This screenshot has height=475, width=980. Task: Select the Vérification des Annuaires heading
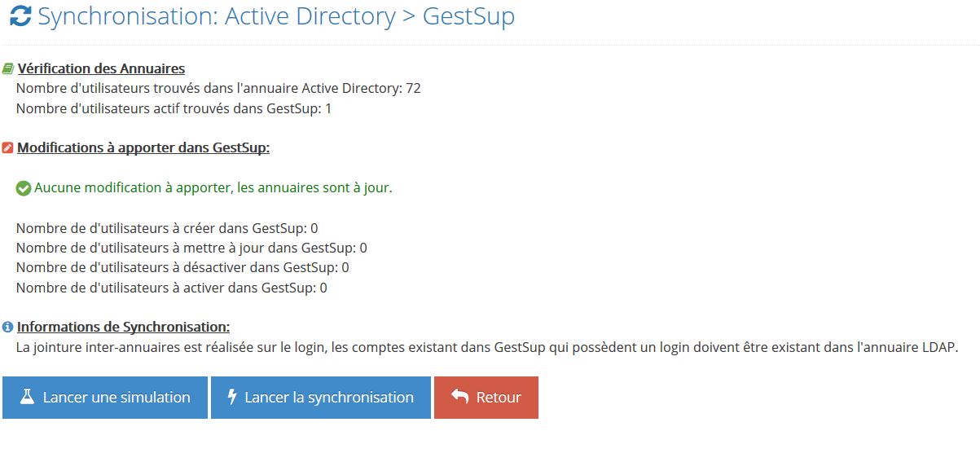tap(101, 68)
